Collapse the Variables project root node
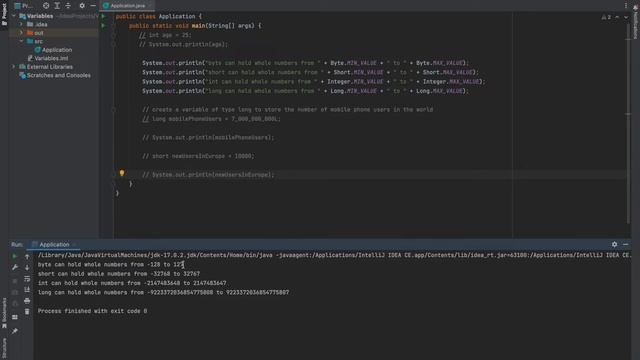The height and width of the screenshot is (360, 640). coord(14,16)
